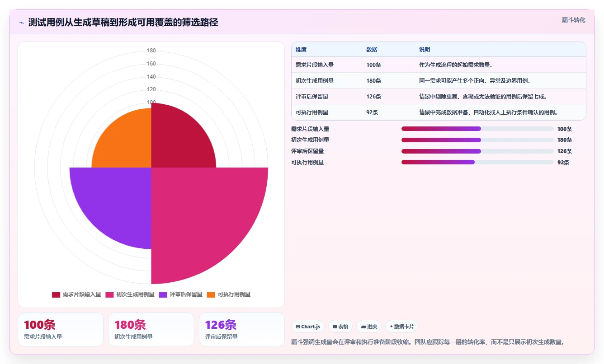604x364 pixels.
Task: Open the 126条 评审后保留量 stat card
Action: tap(242, 329)
